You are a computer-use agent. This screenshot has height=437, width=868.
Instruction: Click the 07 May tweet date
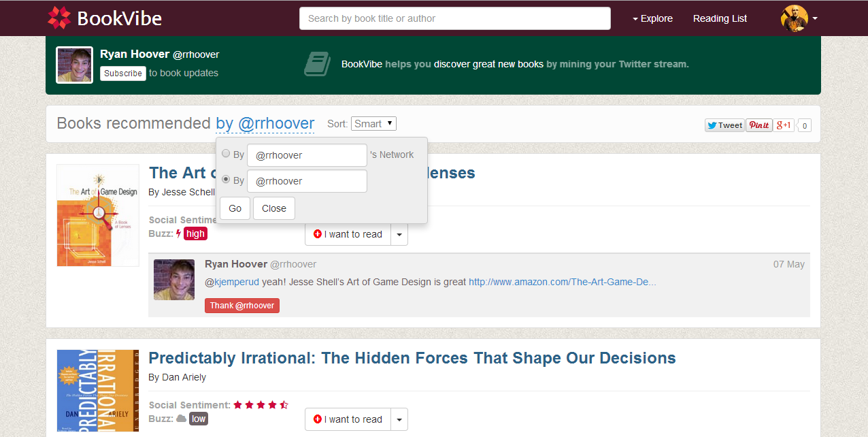pos(789,264)
